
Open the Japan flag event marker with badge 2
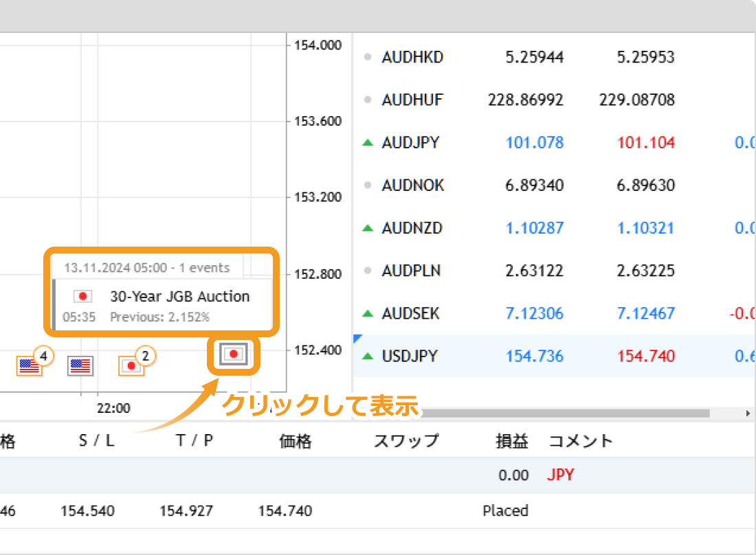(131, 366)
